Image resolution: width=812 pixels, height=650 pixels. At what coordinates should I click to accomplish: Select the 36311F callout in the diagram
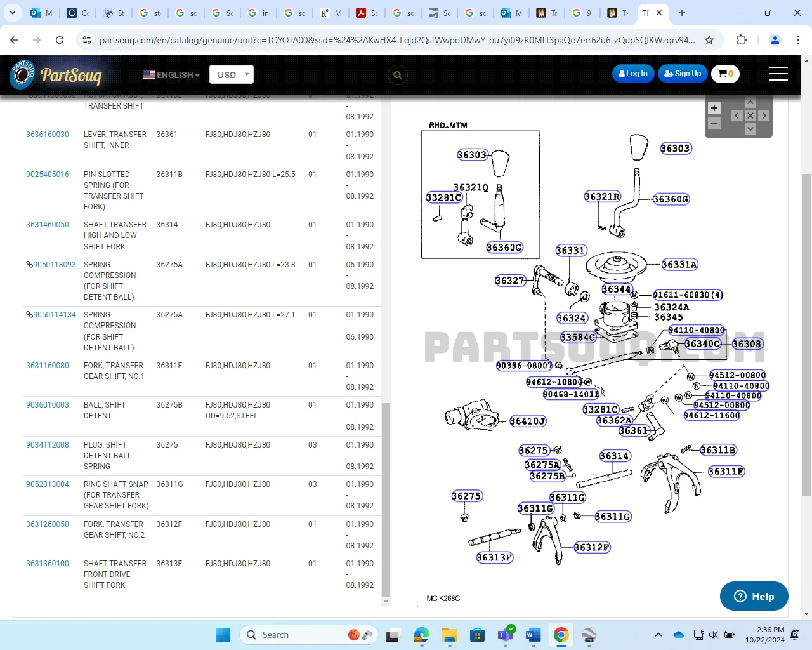[726, 472]
